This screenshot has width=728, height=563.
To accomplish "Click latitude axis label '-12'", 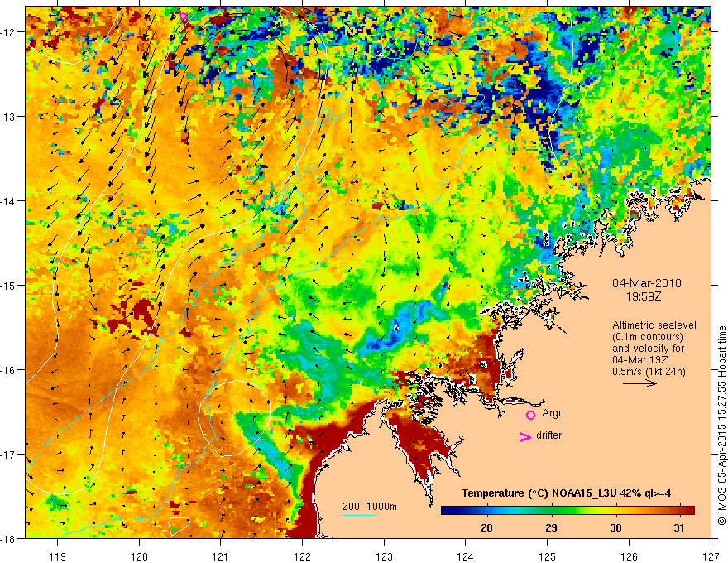I will point(9,32).
